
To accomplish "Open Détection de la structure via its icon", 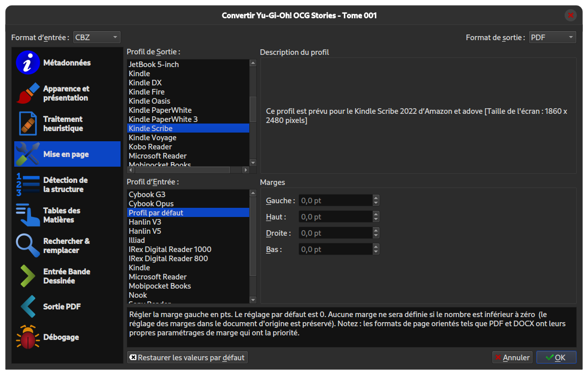I will 27,184.
